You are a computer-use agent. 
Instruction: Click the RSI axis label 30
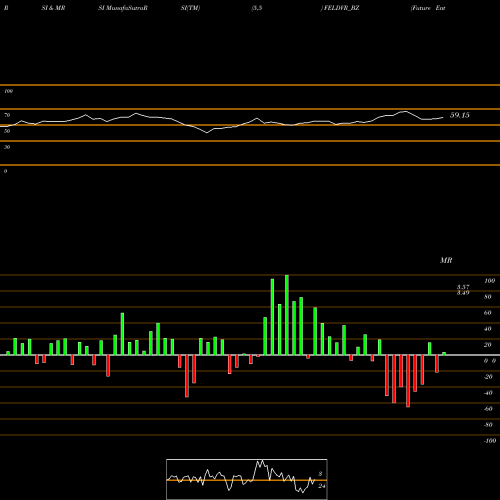pyautogui.click(x=7, y=147)
